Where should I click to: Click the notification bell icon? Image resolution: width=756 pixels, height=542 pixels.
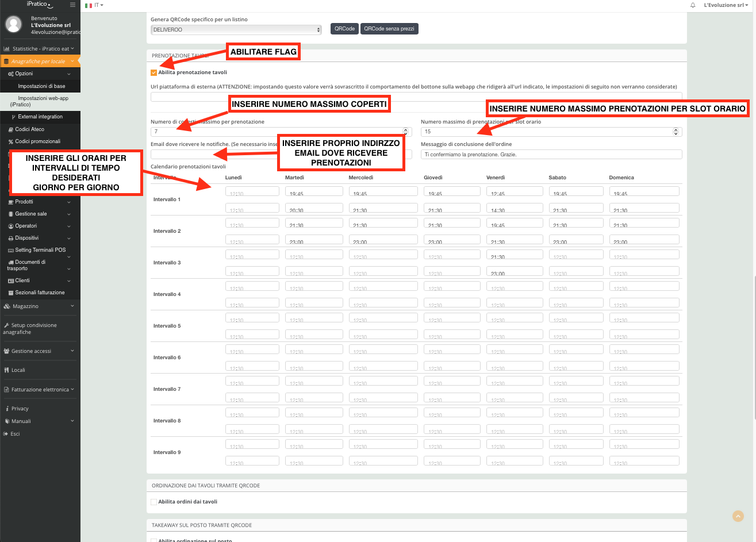point(693,5)
